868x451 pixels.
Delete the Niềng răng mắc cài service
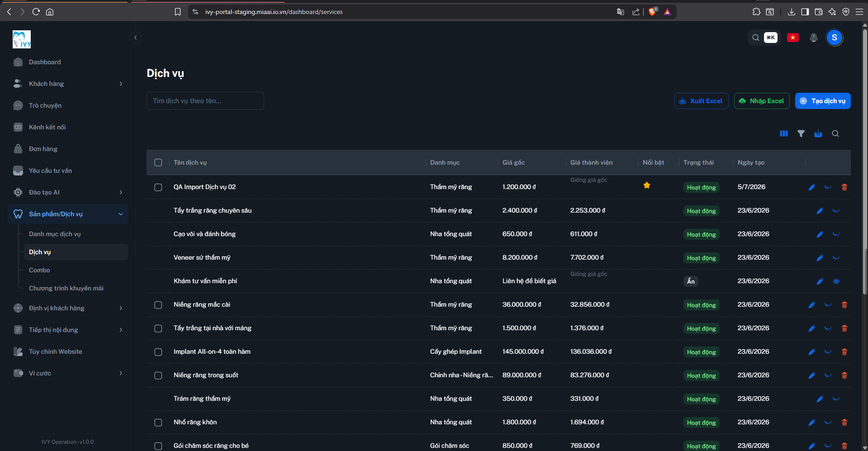coord(844,305)
